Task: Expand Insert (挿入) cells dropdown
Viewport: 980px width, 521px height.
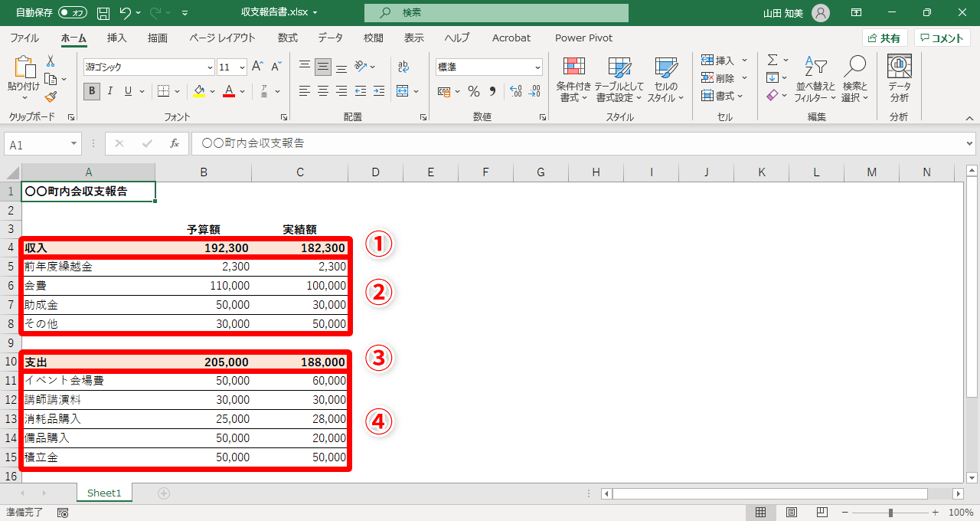Action: (744, 61)
